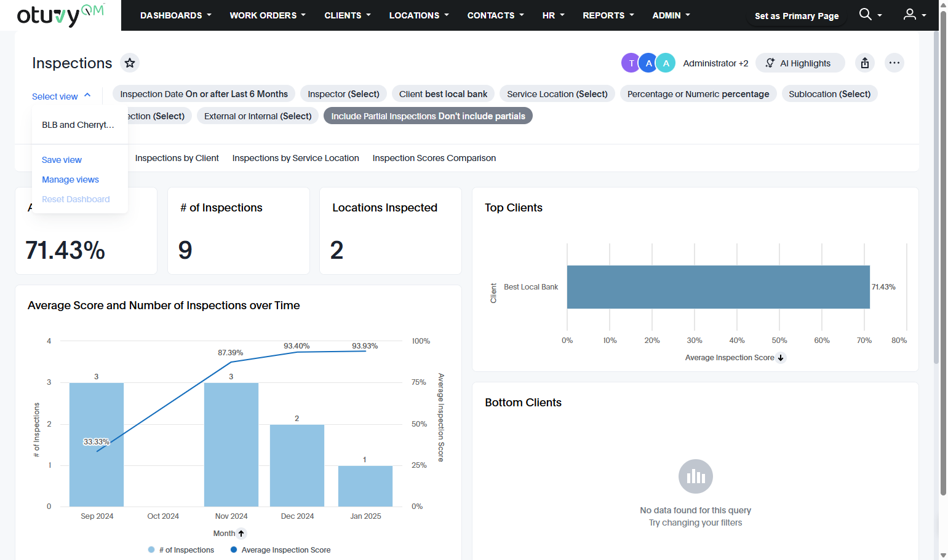Open the user profile icon menu
Image resolution: width=948 pixels, height=560 pixels.
pyautogui.click(x=910, y=14)
